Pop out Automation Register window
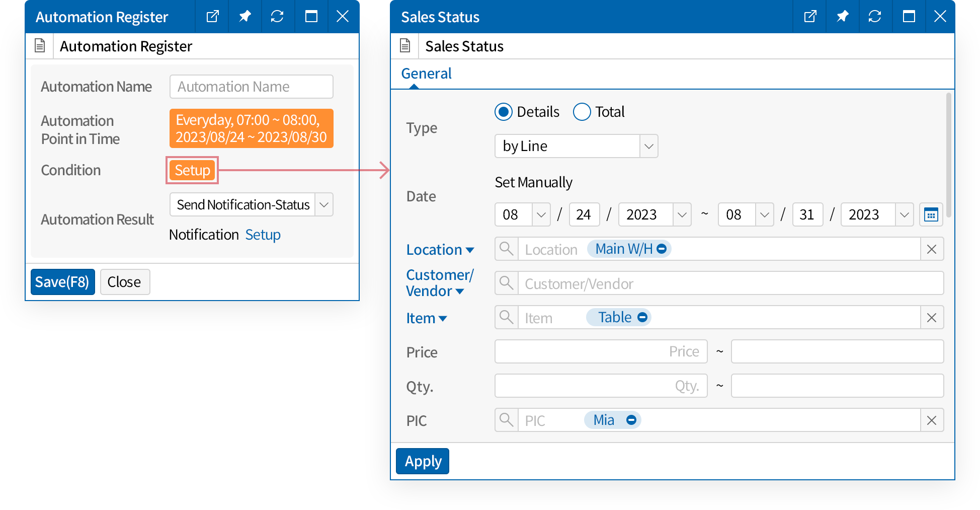The height and width of the screenshot is (510, 980). tap(212, 17)
